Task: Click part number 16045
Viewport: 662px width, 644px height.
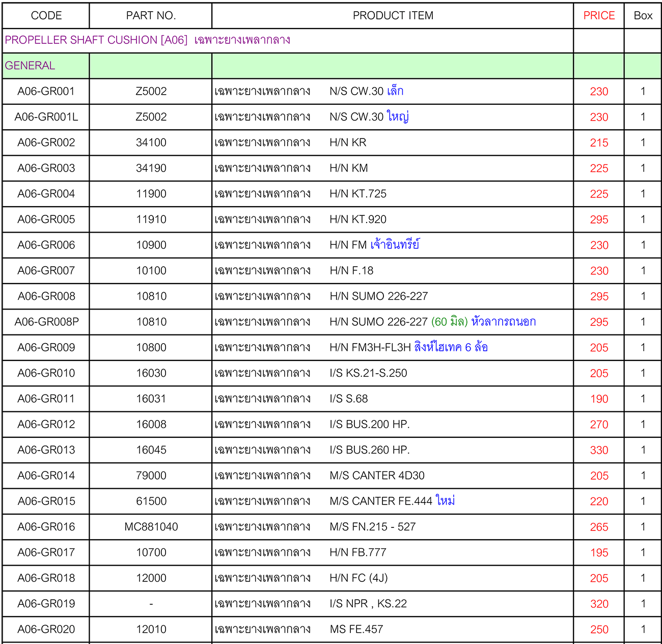Action: pos(151,450)
